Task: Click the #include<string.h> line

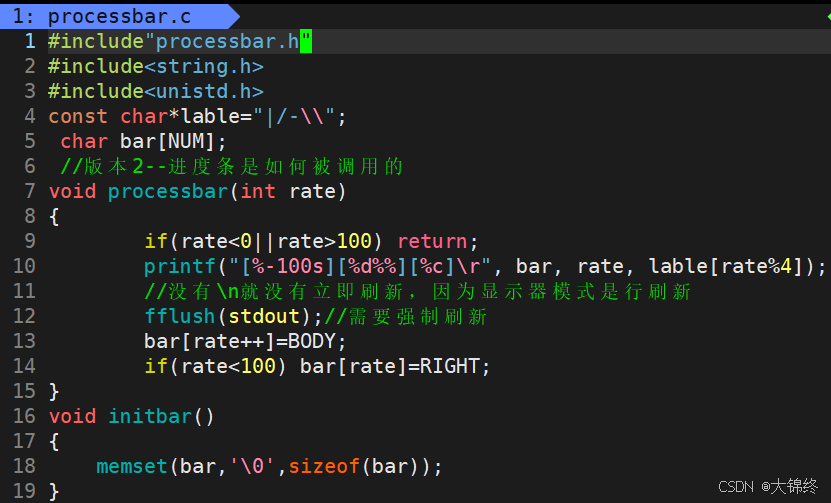Action: click(155, 66)
